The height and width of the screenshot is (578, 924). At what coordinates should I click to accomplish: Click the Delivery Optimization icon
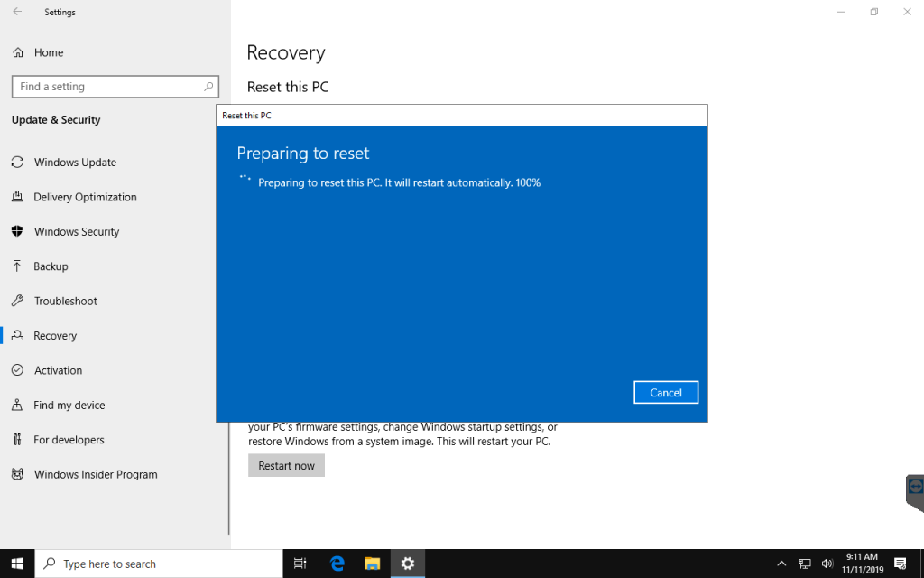(18, 197)
